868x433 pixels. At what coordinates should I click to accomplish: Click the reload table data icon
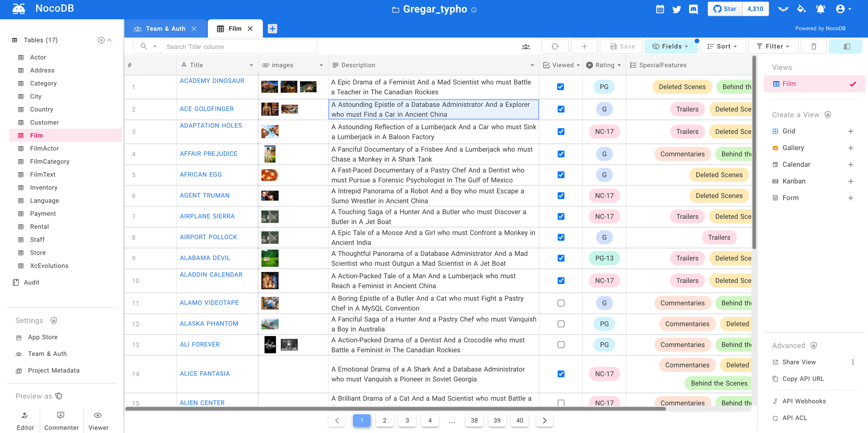555,47
